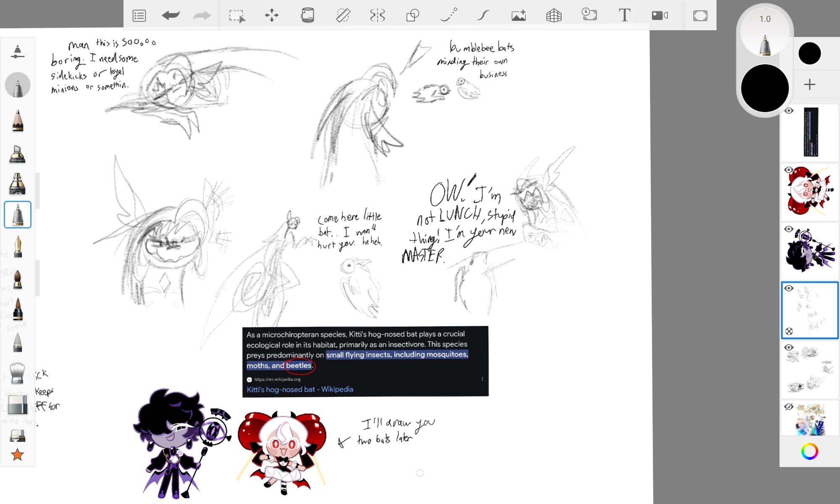Activate the ruler tool
The height and width of the screenshot is (504, 840).
(x=342, y=16)
